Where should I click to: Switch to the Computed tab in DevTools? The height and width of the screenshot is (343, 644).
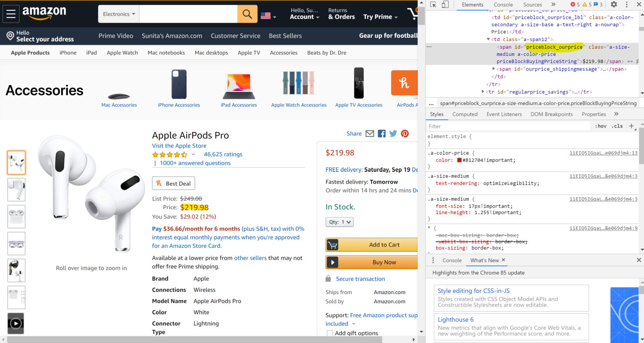coord(465,114)
